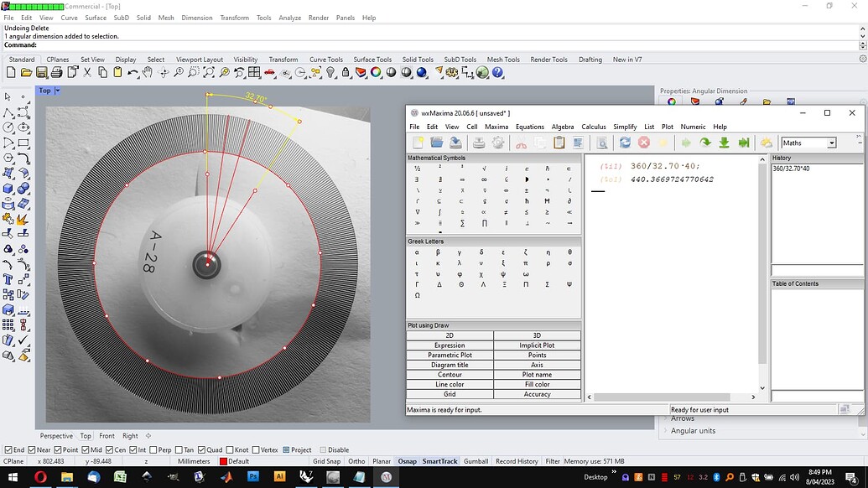Viewport: 868px width, 488px height.
Task: Toggle the End object snap checkbox
Action: coord(7,449)
